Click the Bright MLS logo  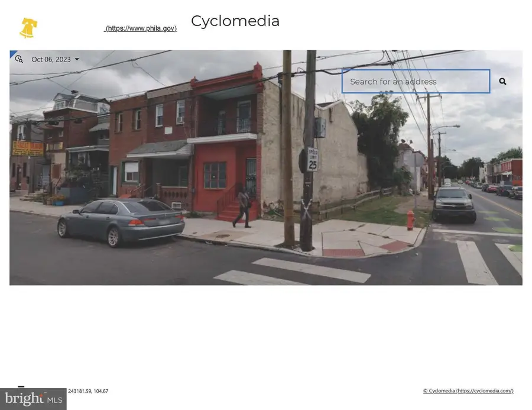(x=34, y=398)
